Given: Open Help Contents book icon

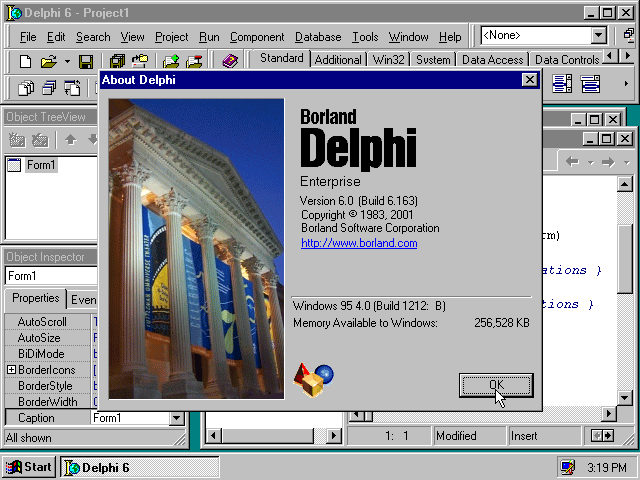Looking at the screenshot, I should [230, 62].
